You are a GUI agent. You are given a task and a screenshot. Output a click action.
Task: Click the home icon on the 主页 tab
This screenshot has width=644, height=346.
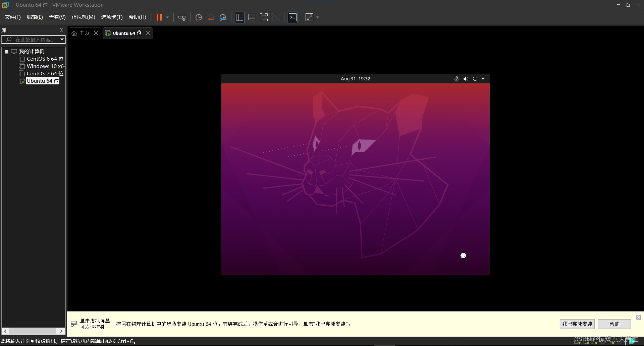tap(74, 33)
